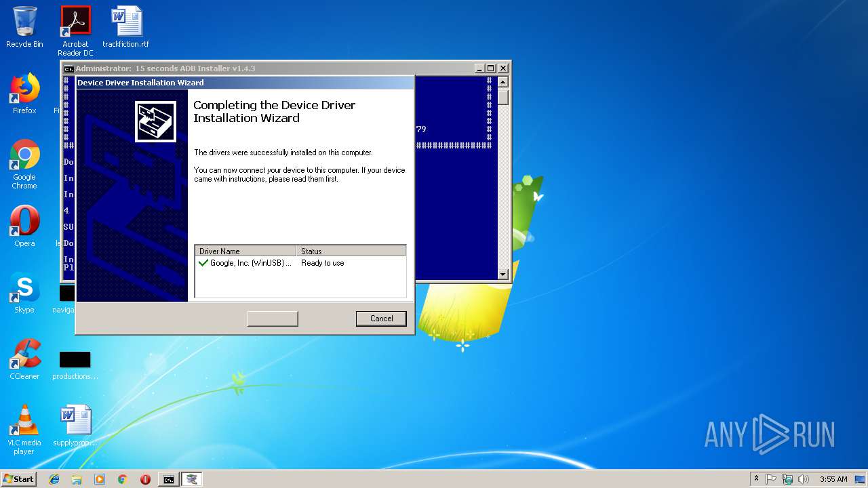Open Windows Explorer from the taskbar
This screenshot has width=868, height=488.
tap(77, 479)
